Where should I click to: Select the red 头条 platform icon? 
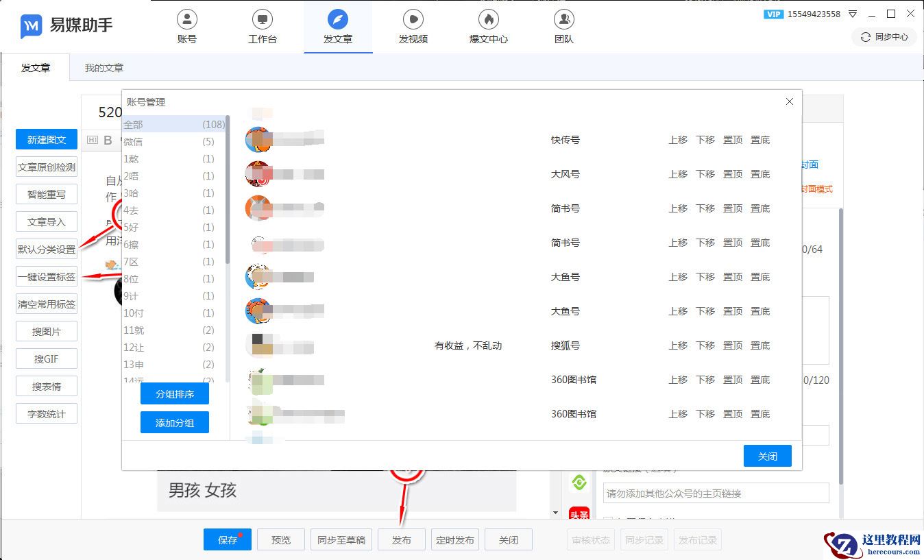tap(579, 513)
